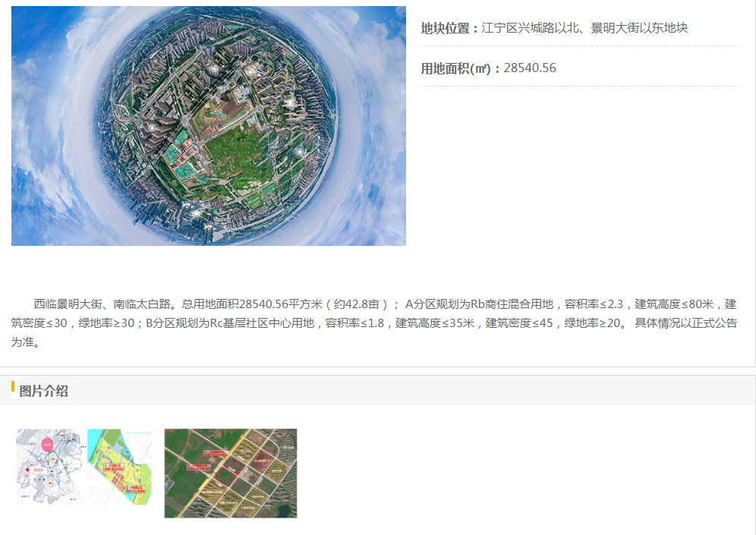Screen dimensions: 756x535
Task: Click the dashed divider below the 地块位置 row
Action: (x=579, y=46)
